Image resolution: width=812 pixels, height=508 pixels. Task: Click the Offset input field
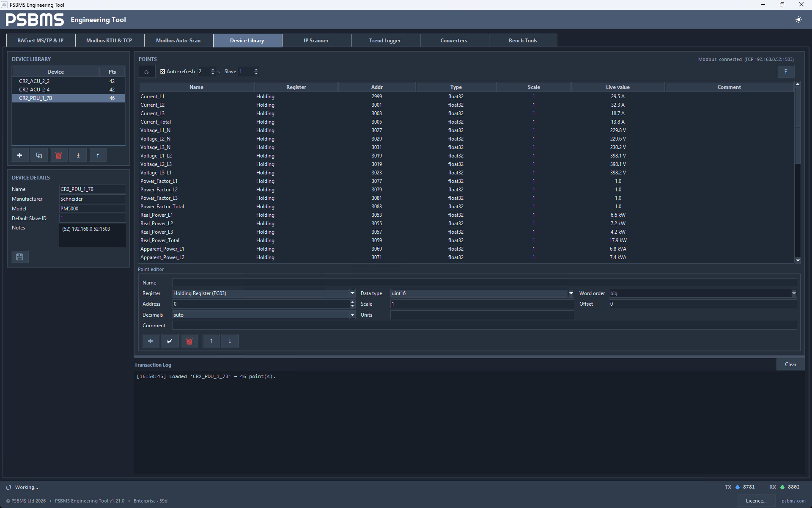(702, 304)
